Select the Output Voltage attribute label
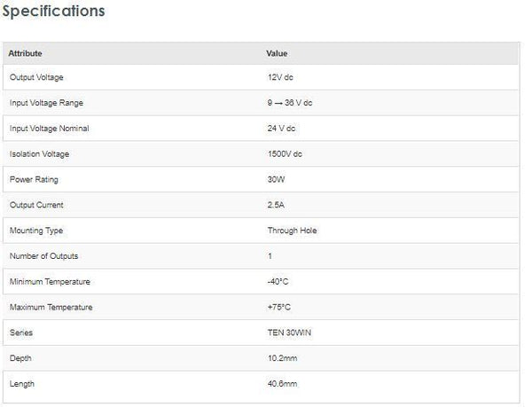 coord(35,77)
